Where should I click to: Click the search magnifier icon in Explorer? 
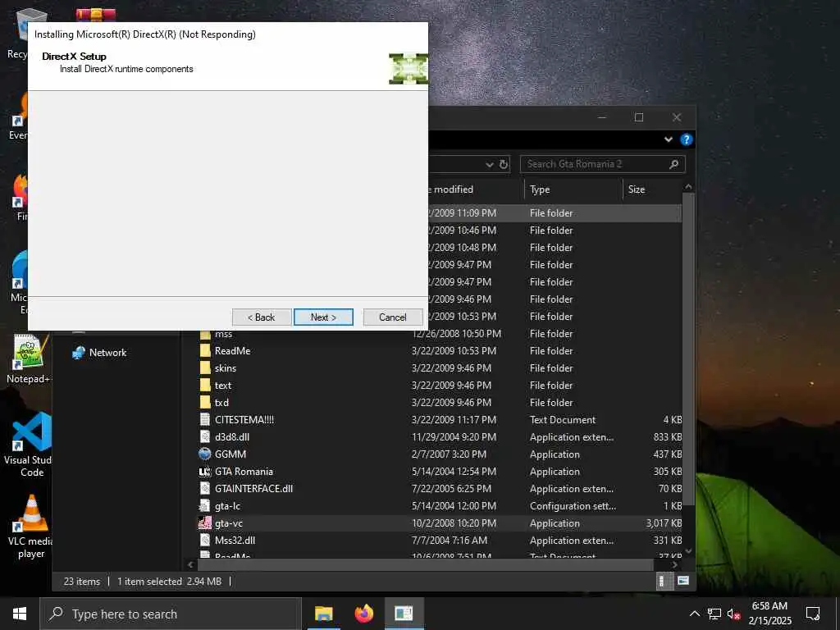[674, 164]
